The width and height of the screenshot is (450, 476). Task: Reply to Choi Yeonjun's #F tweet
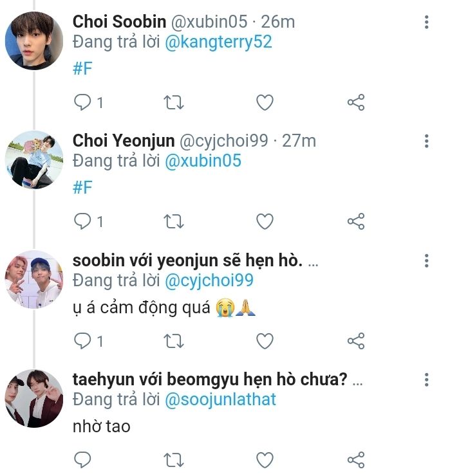pos(83,222)
